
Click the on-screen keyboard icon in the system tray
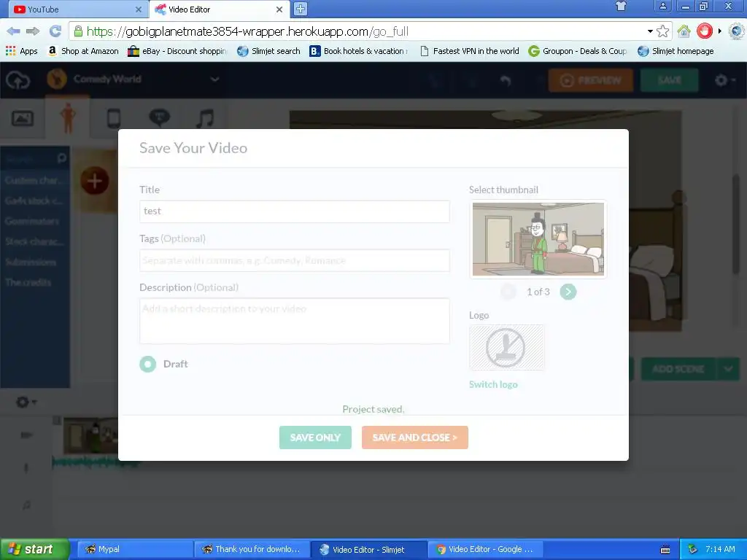(x=665, y=550)
